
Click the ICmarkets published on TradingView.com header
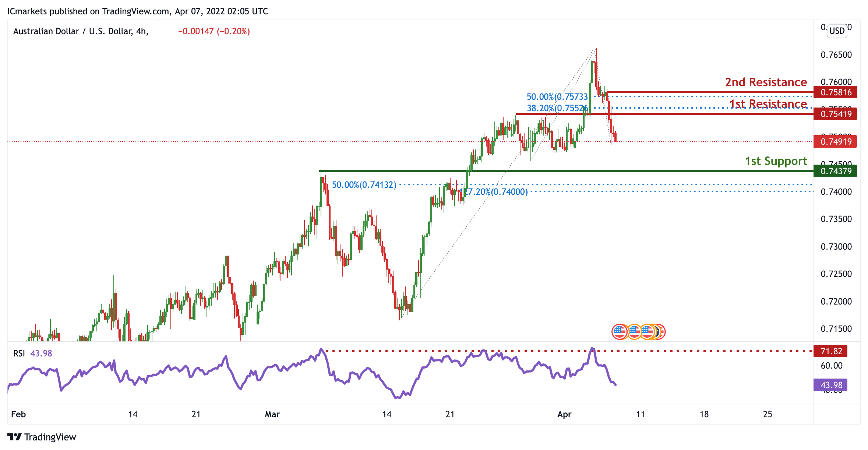tap(137, 11)
